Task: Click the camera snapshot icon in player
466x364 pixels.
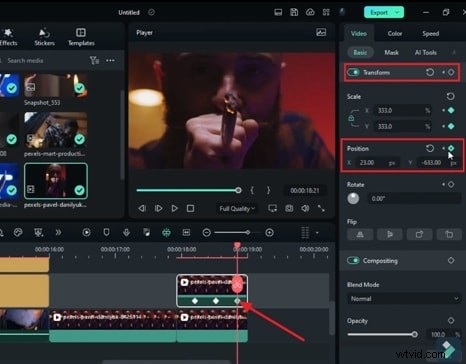Action: (289, 208)
